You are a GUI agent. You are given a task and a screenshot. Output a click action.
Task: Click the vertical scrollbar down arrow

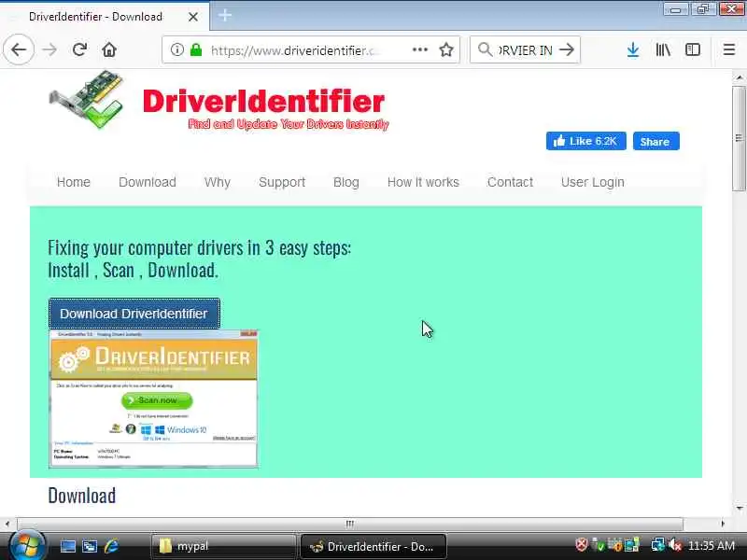click(739, 508)
